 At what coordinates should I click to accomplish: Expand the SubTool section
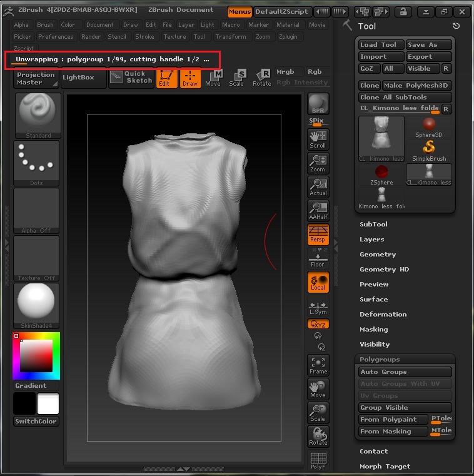tap(373, 224)
